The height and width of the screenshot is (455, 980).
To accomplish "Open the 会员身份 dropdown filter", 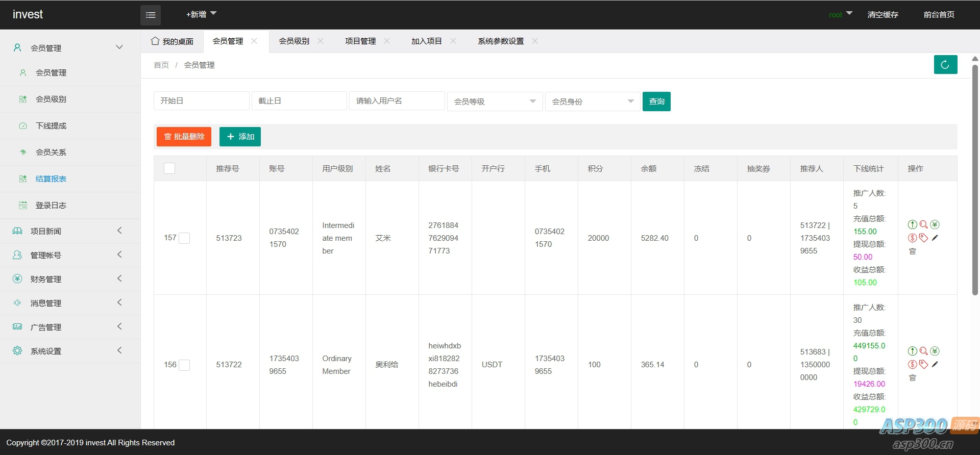I will click(x=593, y=102).
